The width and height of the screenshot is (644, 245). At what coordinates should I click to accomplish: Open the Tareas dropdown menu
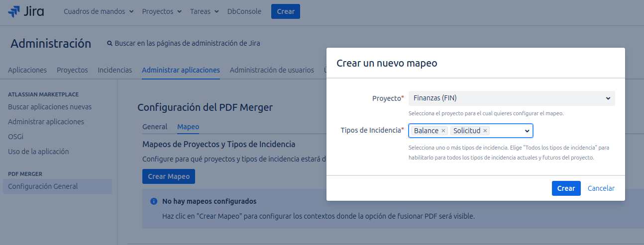pyautogui.click(x=205, y=11)
